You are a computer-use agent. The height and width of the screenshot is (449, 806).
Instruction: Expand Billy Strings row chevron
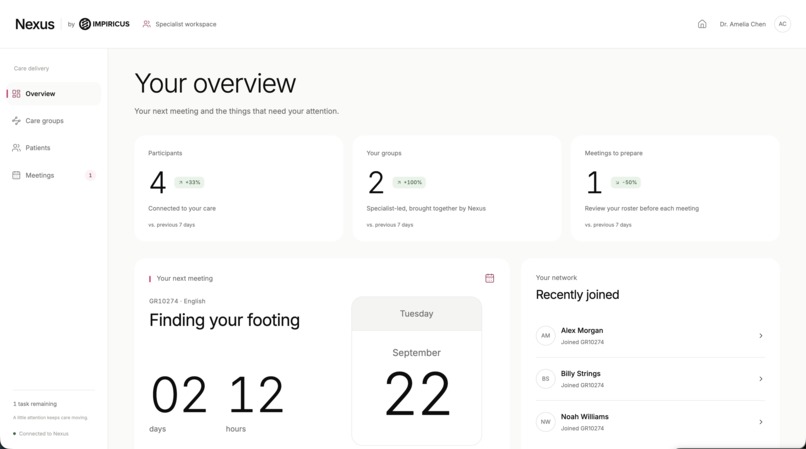[x=761, y=379]
